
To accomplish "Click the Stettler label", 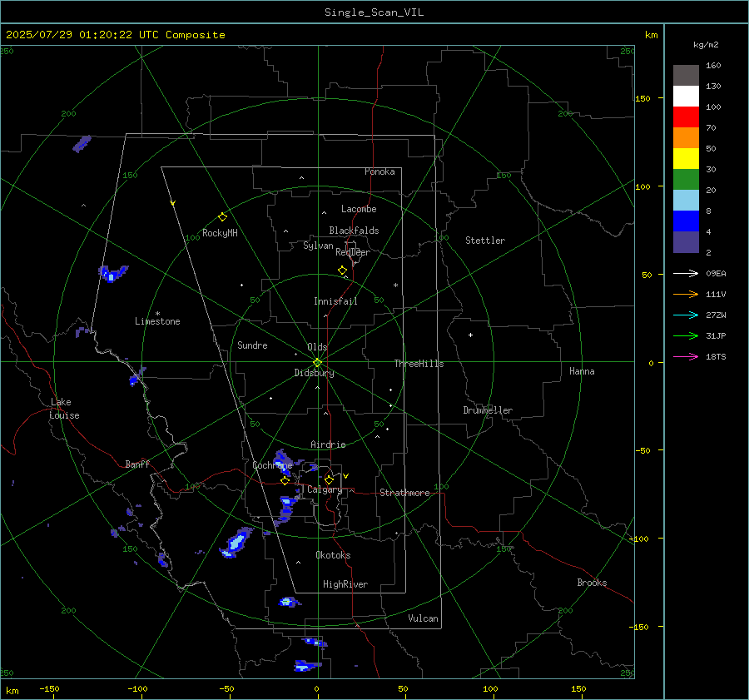I will tap(485, 241).
